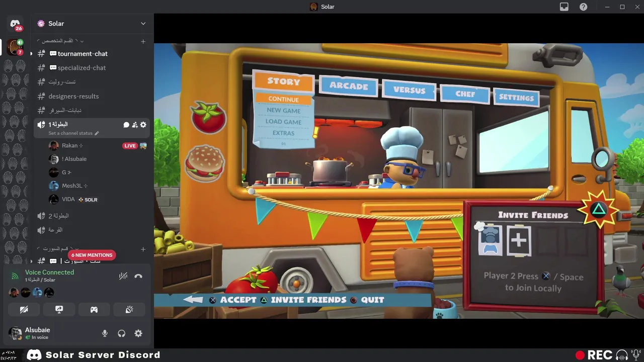This screenshot has height=362, width=644.
Task: Open البطولة 1 channel settings gear
Action: click(143, 125)
